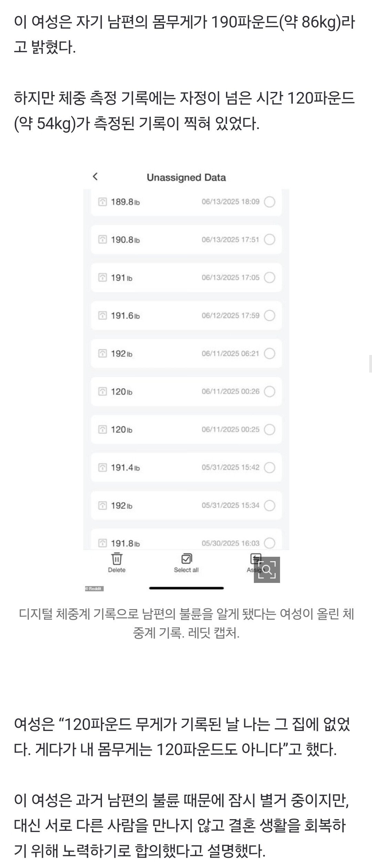Select the 06/13/2025 17:05 record circle
Image resolution: width=372 pixels, height=868 pixels.
[269, 278]
